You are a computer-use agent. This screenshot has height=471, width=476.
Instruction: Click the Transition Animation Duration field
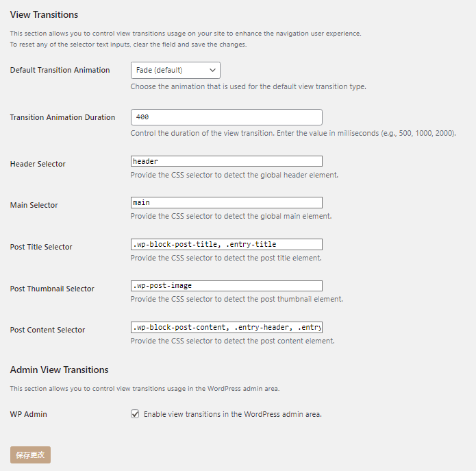pos(226,117)
